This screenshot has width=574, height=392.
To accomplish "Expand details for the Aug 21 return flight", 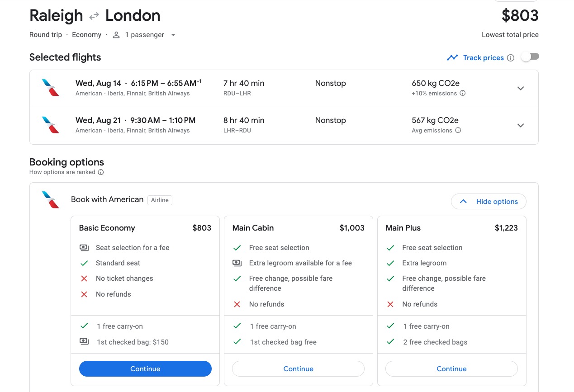I will pos(521,125).
